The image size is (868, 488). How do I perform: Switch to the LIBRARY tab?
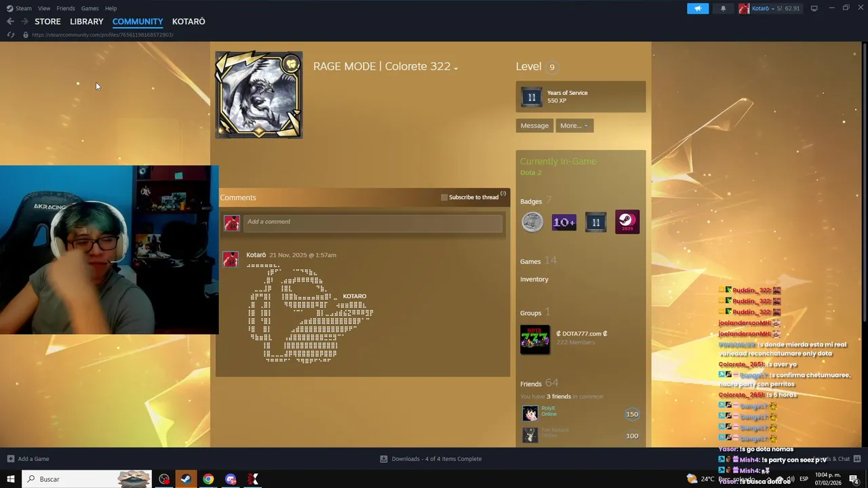(x=87, y=22)
